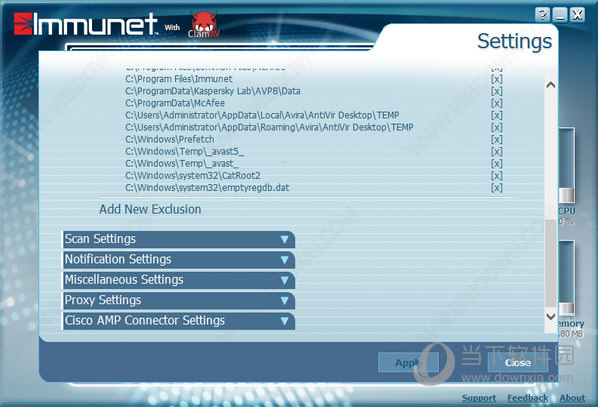Expand Cisco AMP Connector Settings section

pyautogui.click(x=178, y=321)
